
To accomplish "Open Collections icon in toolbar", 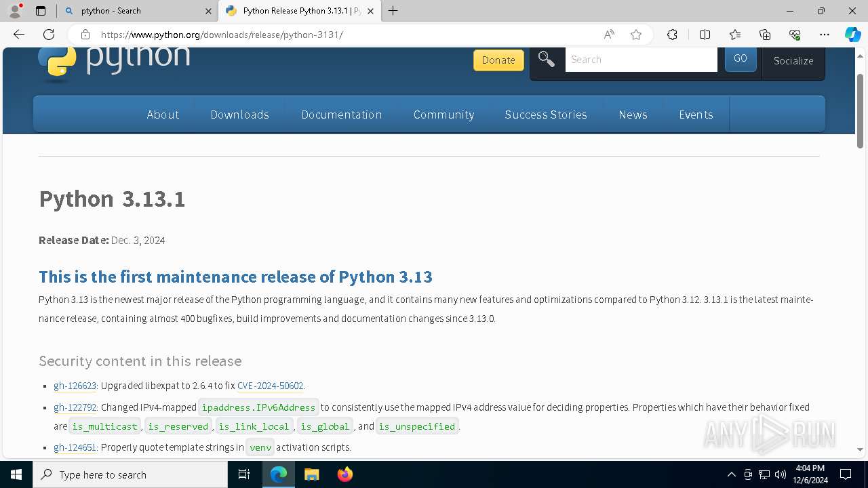I will point(765,35).
